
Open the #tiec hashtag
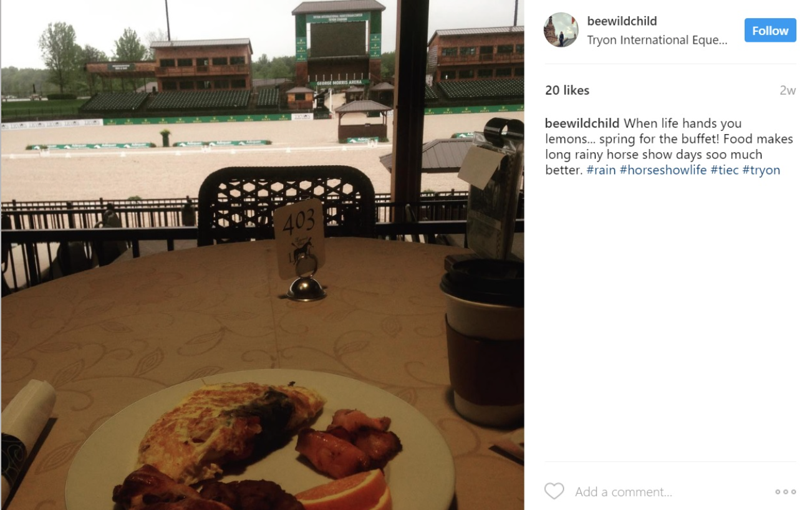(x=725, y=170)
